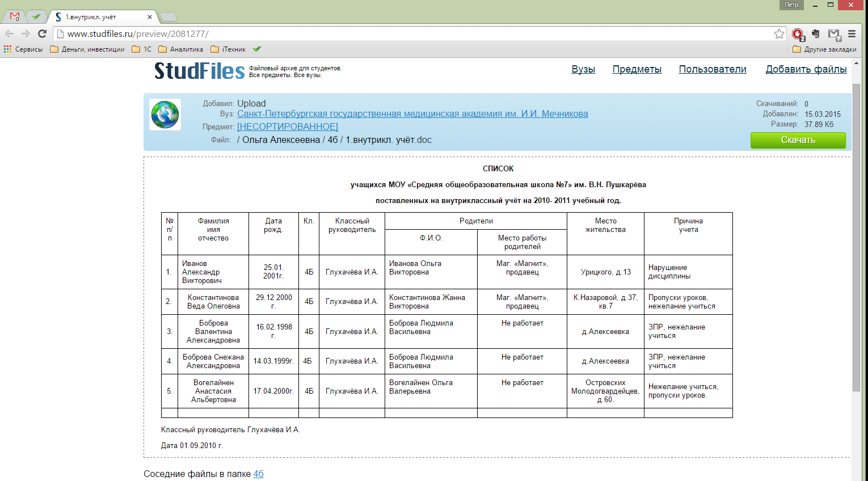
Task: Expand the Деньги, инвестиции bookmark folder
Action: tap(87, 49)
